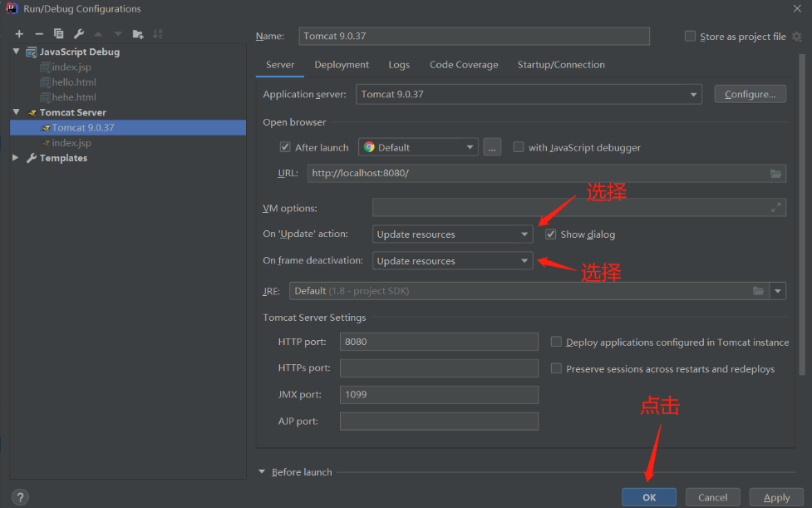812x508 pixels.
Task: Uncheck After launch checkbox
Action: click(285, 147)
